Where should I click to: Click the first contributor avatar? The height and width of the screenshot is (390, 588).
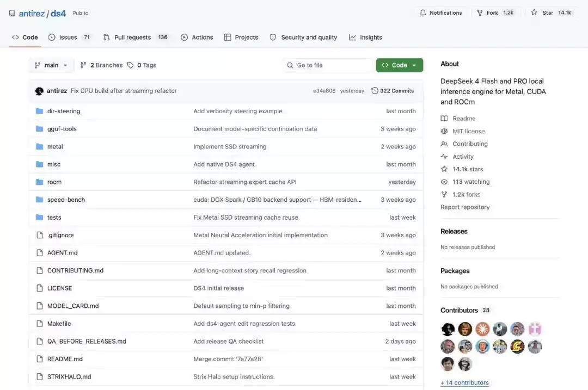[x=448, y=329]
